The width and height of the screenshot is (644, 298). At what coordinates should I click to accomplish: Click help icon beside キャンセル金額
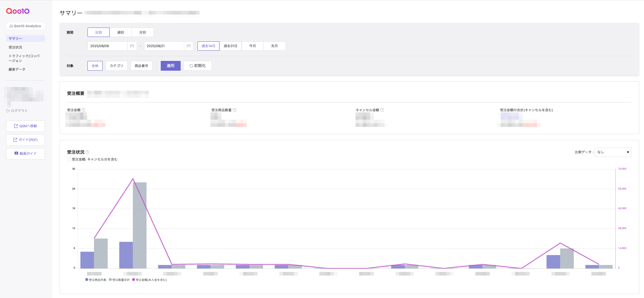pos(382,110)
